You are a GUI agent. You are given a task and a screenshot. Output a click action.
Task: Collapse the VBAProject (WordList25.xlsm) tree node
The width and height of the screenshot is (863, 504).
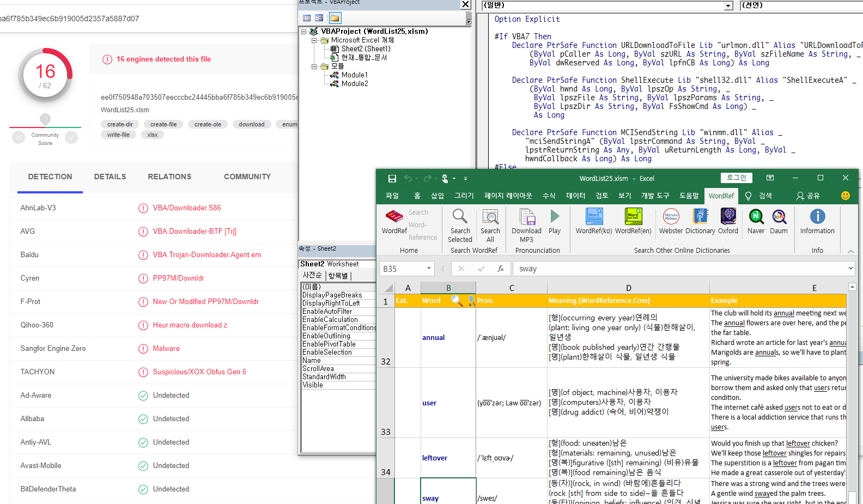[x=304, y=32]
